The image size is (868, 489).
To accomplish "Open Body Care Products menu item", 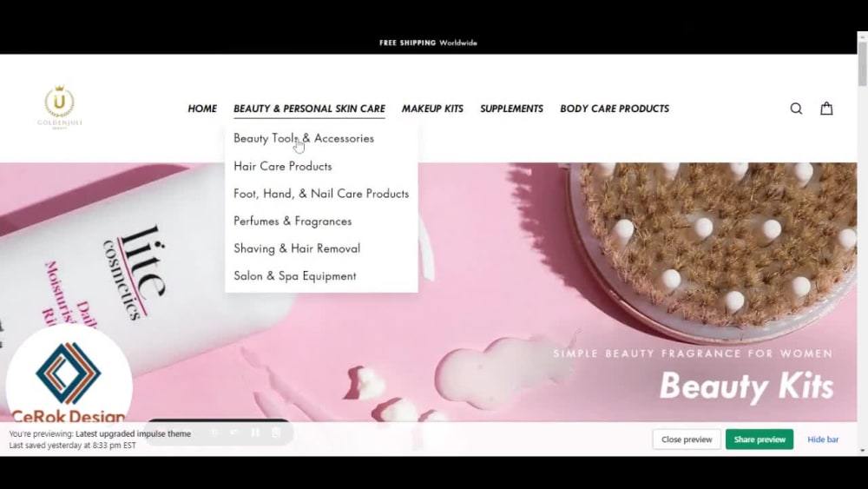I will 615,109.
